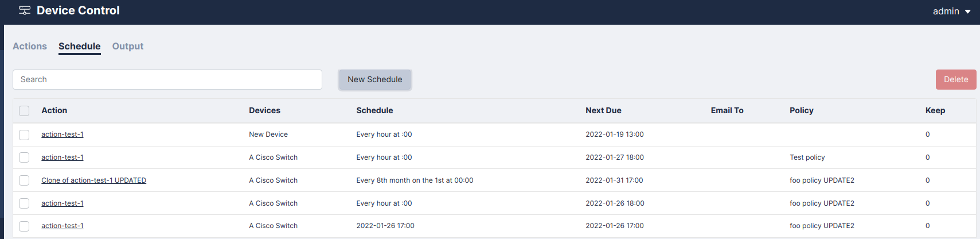The width and height of the screenshot is (980, 239).
Task: Select the Clone of action-test-1 UPDATED checkbox
Action: tap(24, 180)
